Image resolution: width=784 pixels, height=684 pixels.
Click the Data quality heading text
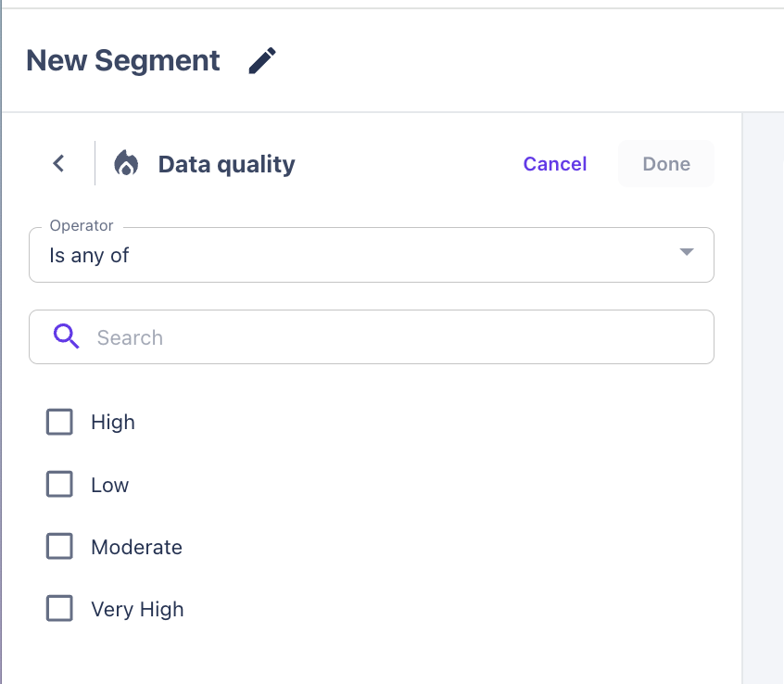[226, 164]
